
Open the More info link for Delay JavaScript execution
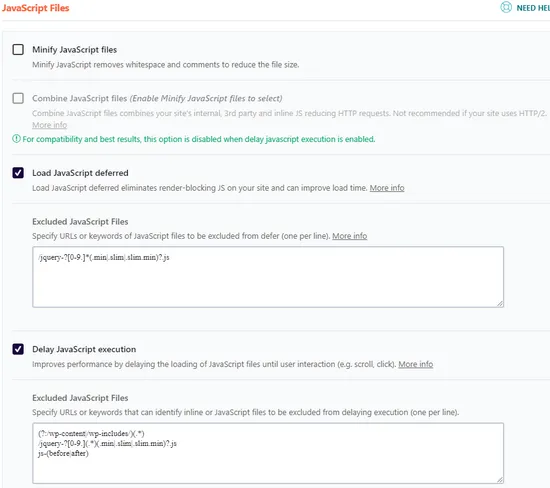coord(415,365)
